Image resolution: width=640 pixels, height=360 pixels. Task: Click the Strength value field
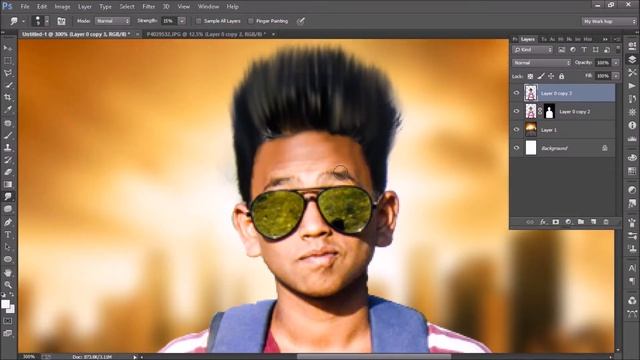click(x=169, y=21)
